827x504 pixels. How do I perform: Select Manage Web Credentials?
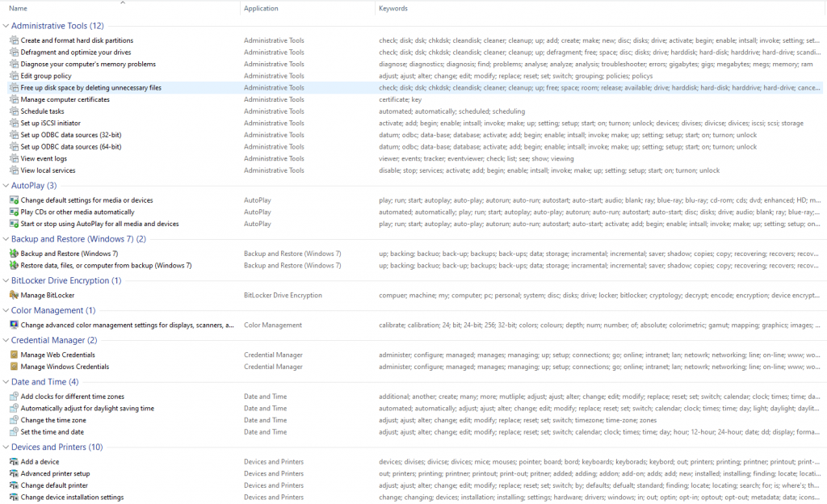(x=58, y=355)
